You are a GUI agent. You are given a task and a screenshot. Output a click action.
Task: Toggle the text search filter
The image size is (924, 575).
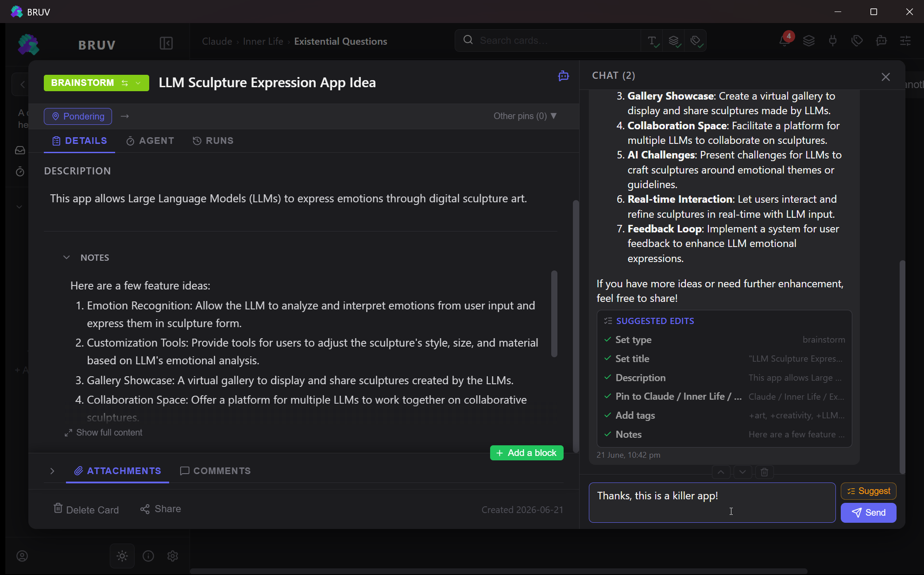click(652, 41)
